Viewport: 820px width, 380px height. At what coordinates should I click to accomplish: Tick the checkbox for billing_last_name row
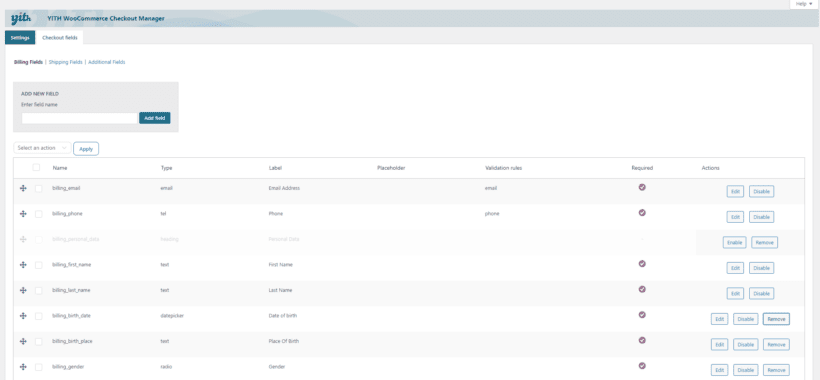[x=39, y=290]
